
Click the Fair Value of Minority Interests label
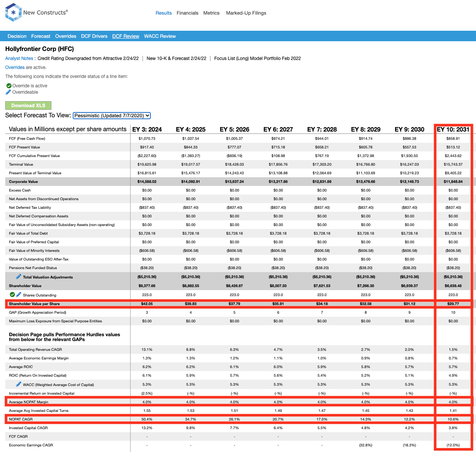(x=34, y=251)
